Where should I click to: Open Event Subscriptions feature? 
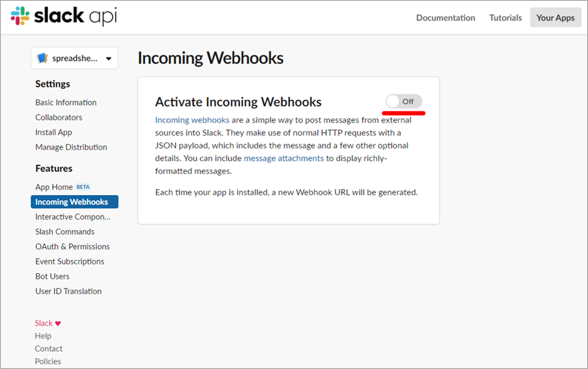point(70,262)
